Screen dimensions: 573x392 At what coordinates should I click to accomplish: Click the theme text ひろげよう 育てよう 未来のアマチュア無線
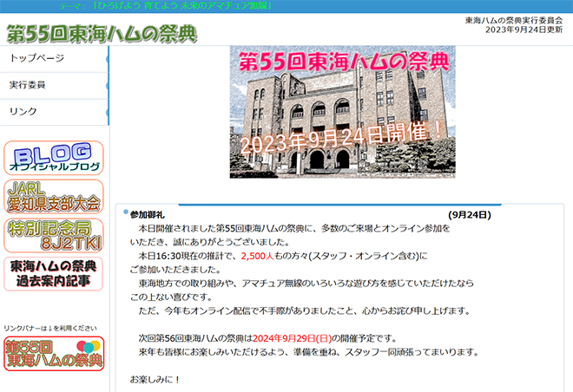point(181,6)
